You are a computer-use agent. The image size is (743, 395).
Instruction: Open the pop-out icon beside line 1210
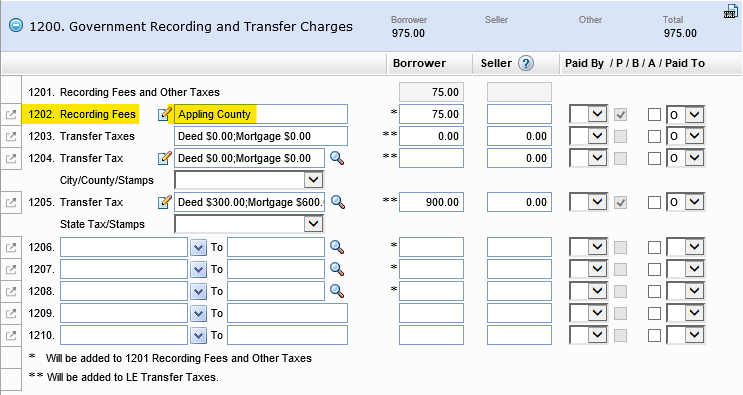tap(11, 335)
